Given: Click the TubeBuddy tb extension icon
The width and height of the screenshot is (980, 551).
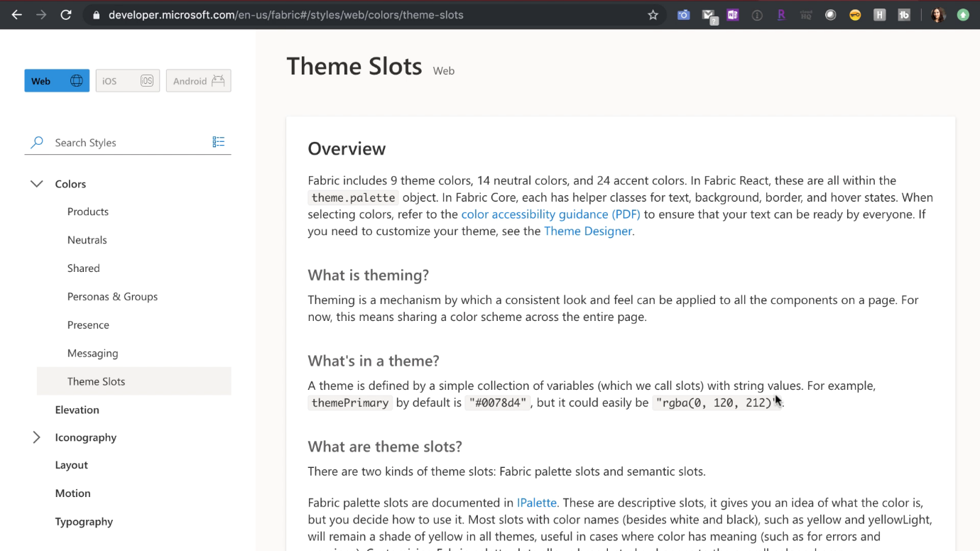Looking at the screenshot, I should click(904, 15).
